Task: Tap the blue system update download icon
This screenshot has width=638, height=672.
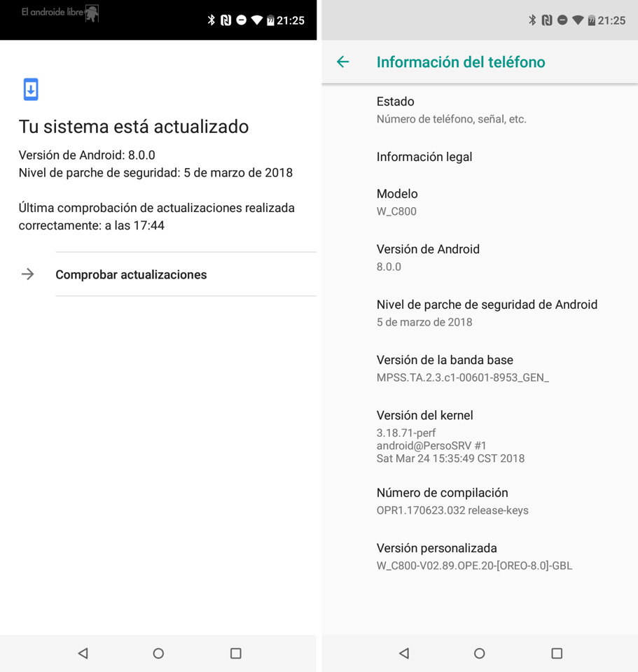Action: click(x=31, y=90)
